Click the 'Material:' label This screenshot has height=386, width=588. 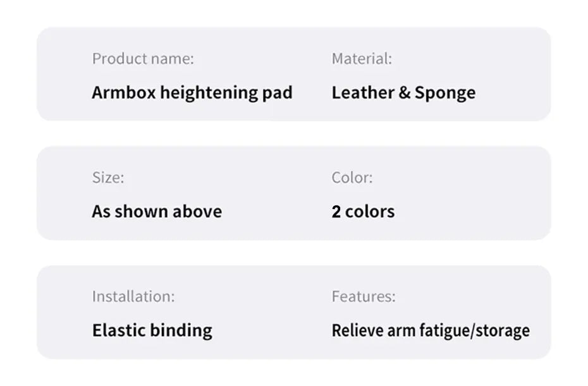point(362,59)
